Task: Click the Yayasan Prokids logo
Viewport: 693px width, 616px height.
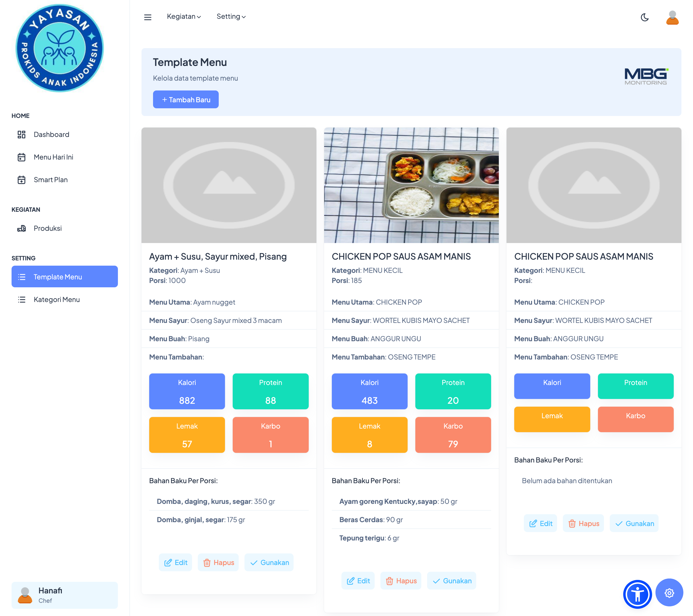Action: pos(60,48)
